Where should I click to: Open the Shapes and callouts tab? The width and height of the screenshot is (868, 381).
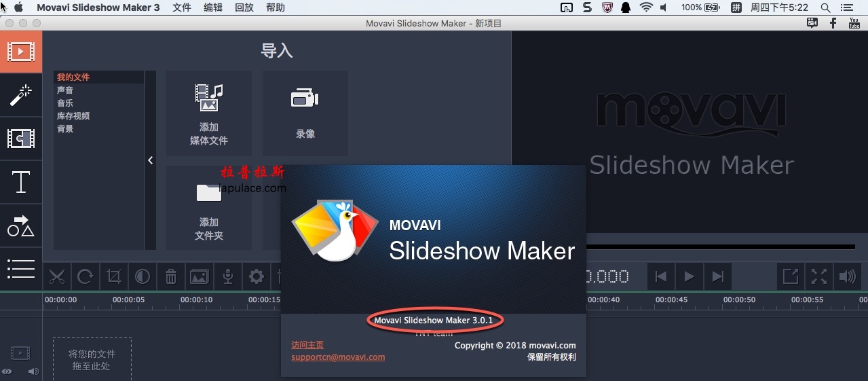pos(21,225)
